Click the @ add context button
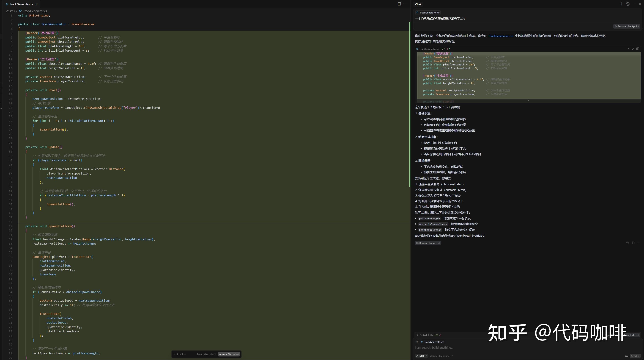Screen dimensions: 644x360 click(x=417, y=342)
